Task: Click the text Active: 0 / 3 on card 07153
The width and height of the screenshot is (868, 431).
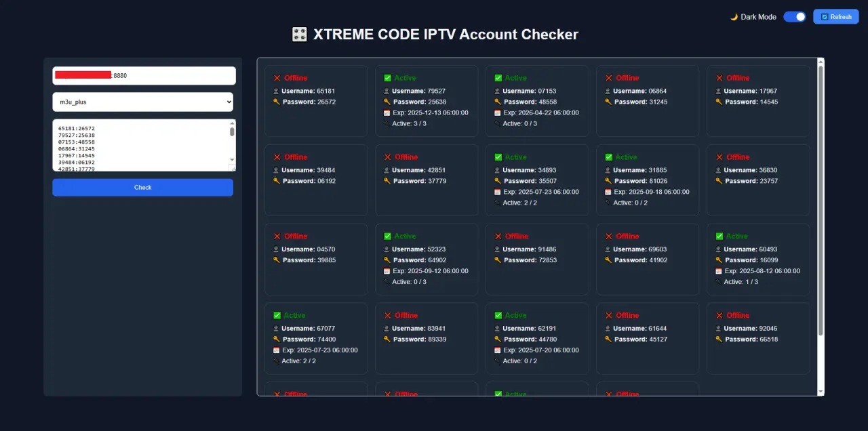Action: pos(520,123)
